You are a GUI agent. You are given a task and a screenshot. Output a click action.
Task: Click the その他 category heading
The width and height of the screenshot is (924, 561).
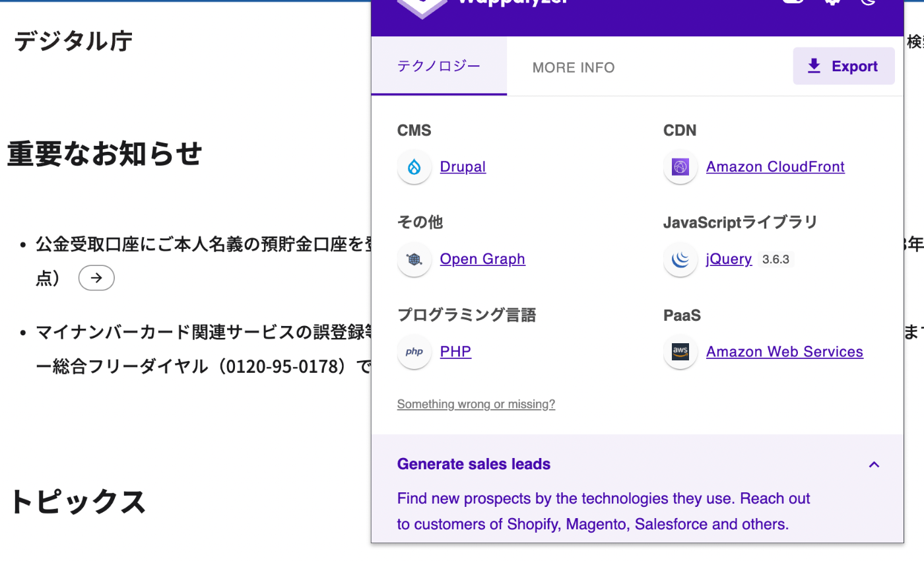tap(420, 223)
